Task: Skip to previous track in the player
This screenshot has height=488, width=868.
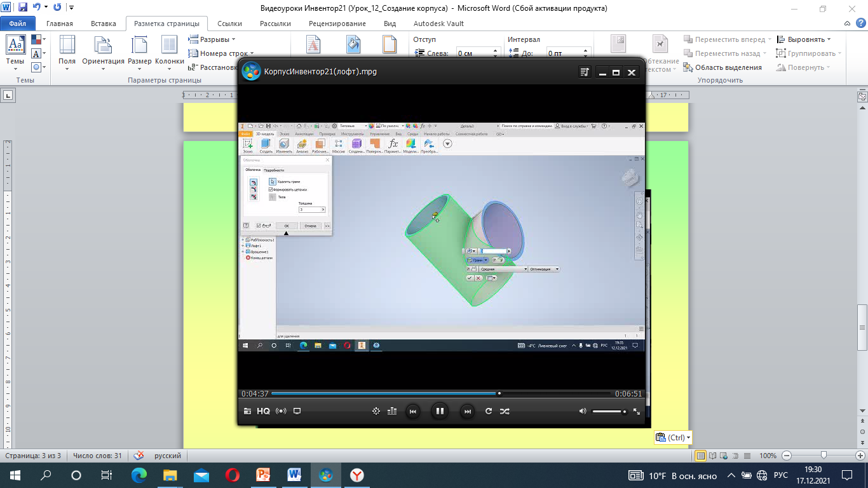Action: [x=412, y=411]
